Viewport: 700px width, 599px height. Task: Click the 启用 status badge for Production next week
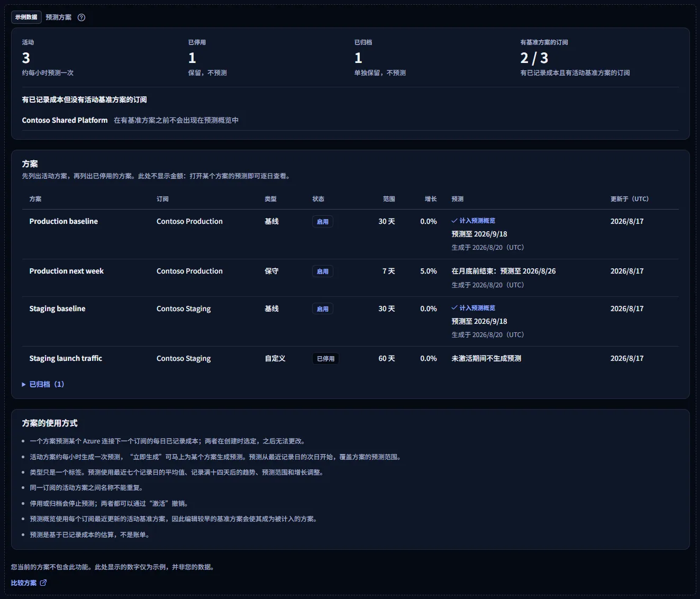pos(323,271)
